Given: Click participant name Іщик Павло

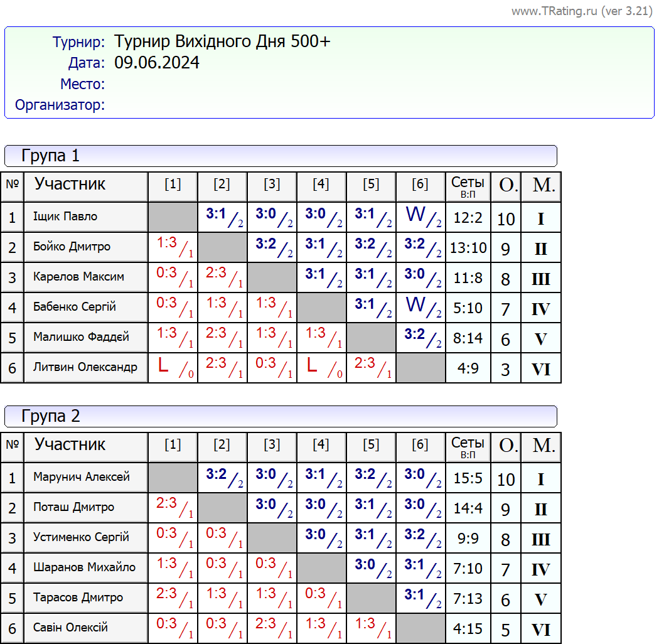Looking at the screenshot, I should [65, 217].
